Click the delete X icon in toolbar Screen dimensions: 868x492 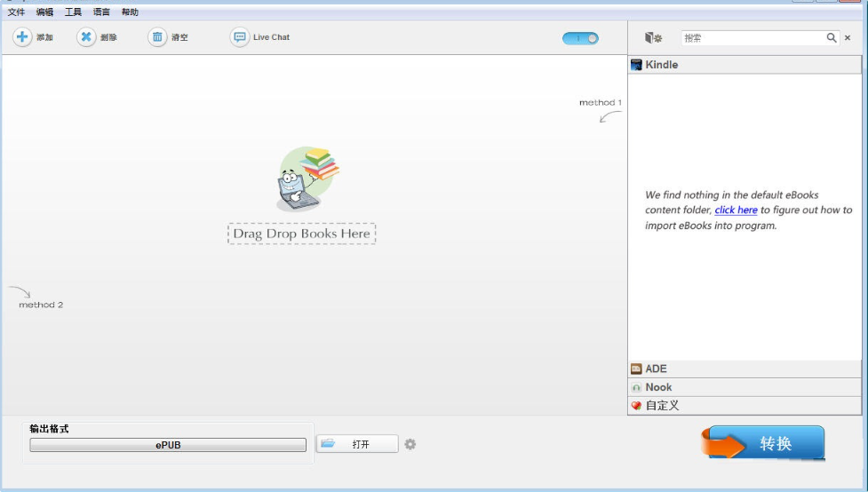pos(86,37)
